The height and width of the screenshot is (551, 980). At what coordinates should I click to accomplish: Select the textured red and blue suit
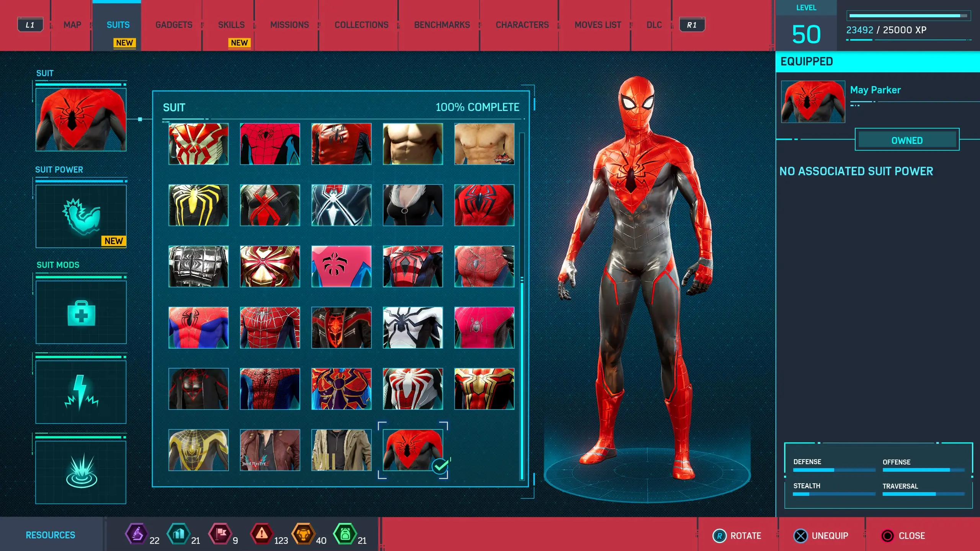click(270, 389)
